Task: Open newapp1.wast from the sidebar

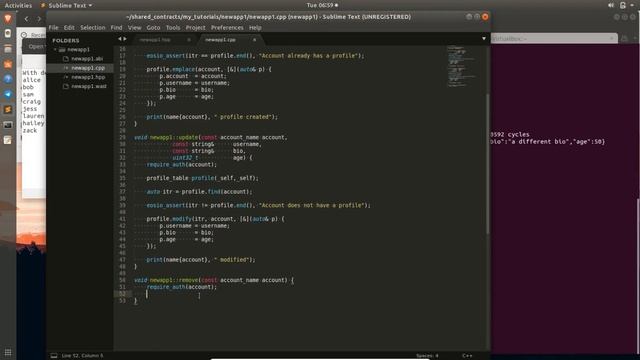Action: (89, 87)
